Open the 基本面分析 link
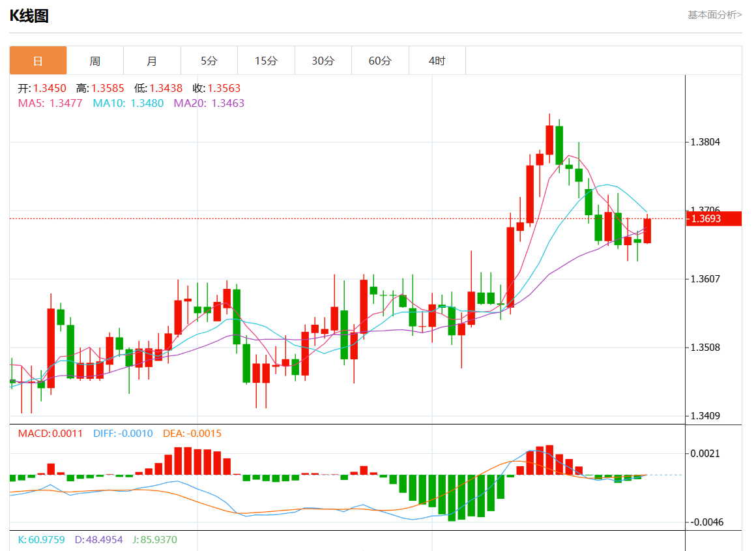The height and width of the screenshot is (551, 756). (x=714, y=15)
